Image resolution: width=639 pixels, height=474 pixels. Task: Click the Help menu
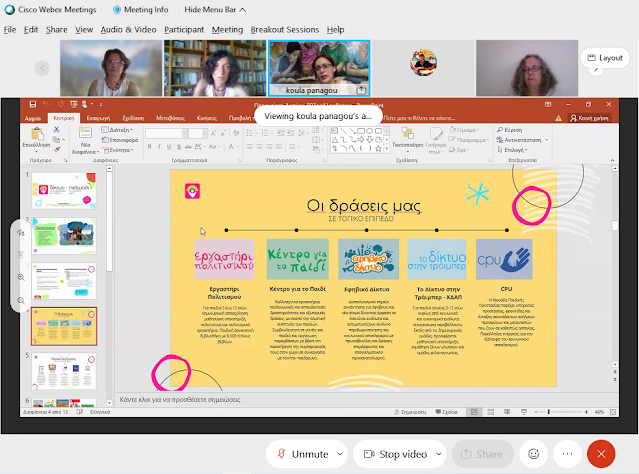336,30
